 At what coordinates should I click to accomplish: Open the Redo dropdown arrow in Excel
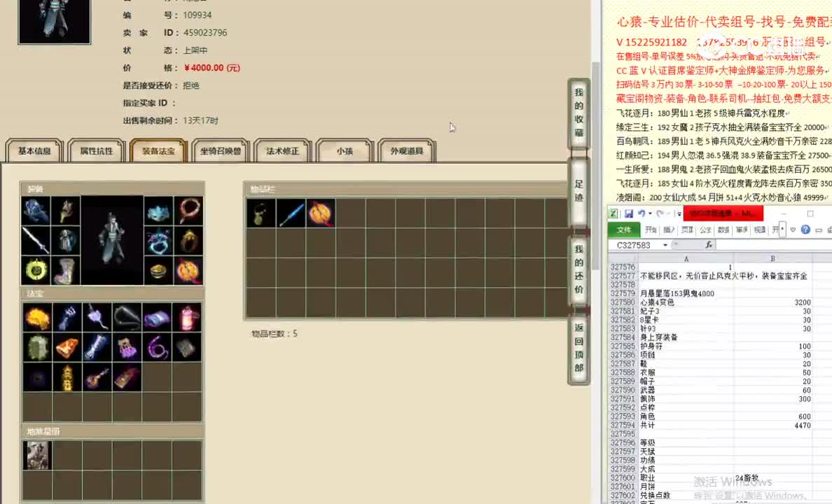click(668, 213)
